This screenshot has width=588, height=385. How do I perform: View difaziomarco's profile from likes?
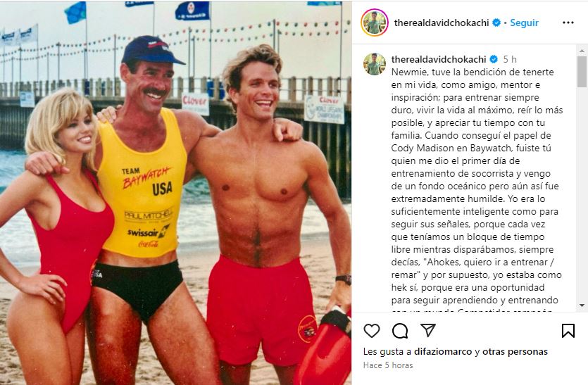443,352
